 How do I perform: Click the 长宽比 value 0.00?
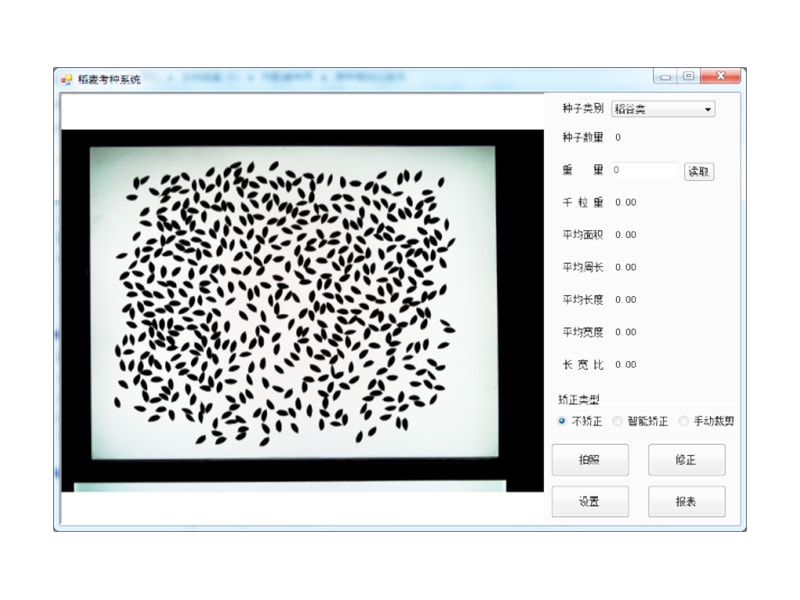[x=626, y=365]
